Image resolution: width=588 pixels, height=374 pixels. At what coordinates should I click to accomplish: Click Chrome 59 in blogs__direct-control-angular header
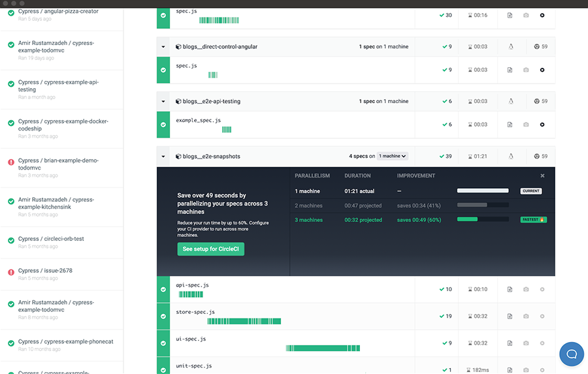(x=541, y=47)
